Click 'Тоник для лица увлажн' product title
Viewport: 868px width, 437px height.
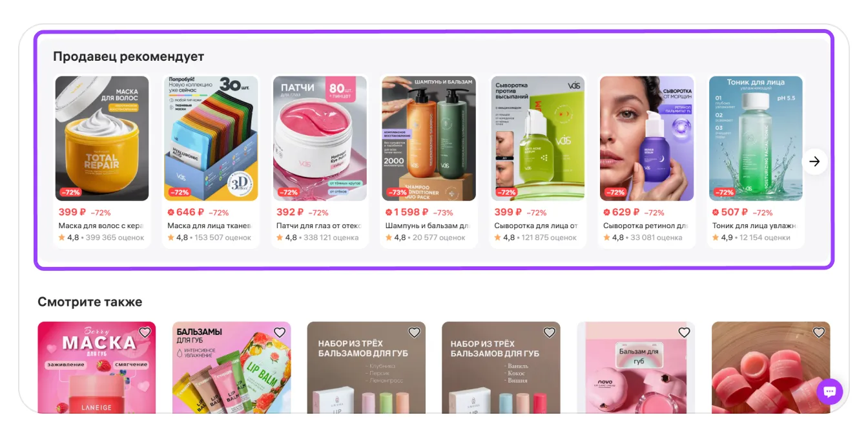tap(754, 226)
